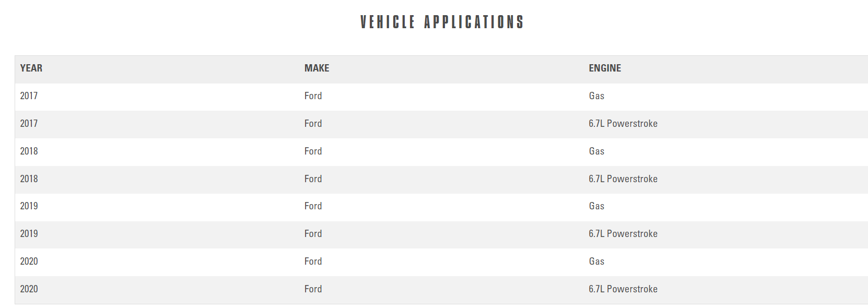Click the Ford cell in the 2017 Powerstroke row

[313, 124]
